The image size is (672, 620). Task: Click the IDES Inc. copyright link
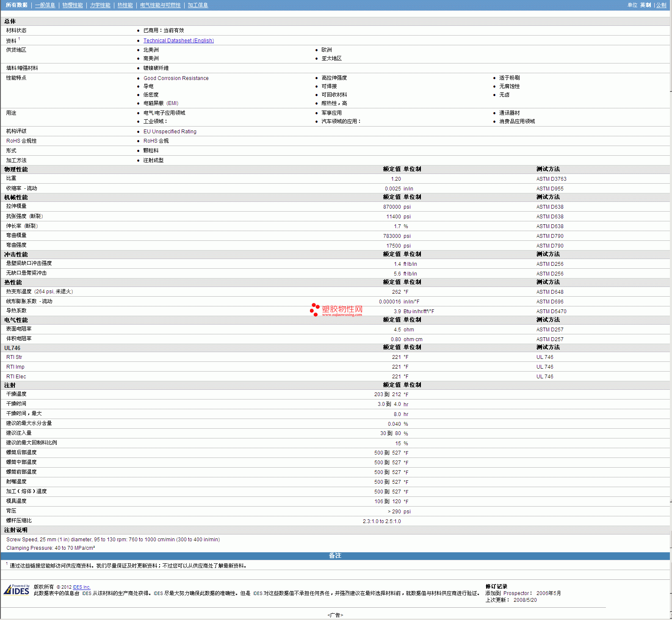[x=82, y=587]
